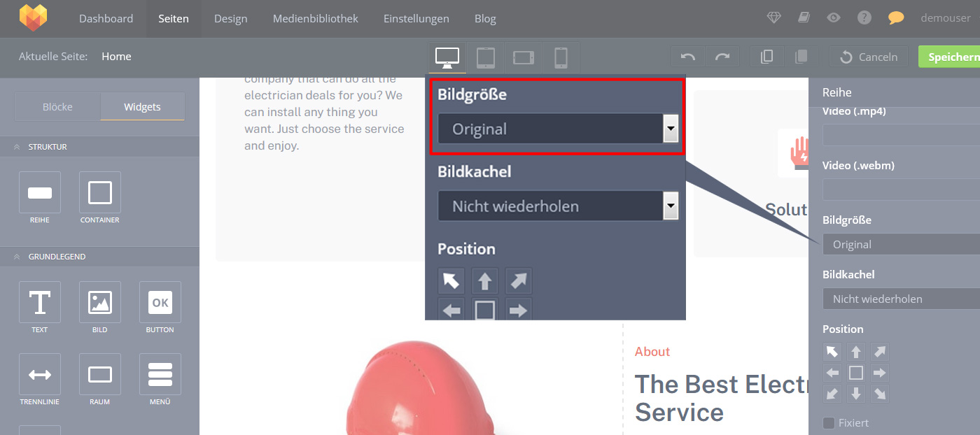Image resolution: width=980 pixels, height=435 pixels.
Task: Click the redo arrow icon
Action: (722, 57)
